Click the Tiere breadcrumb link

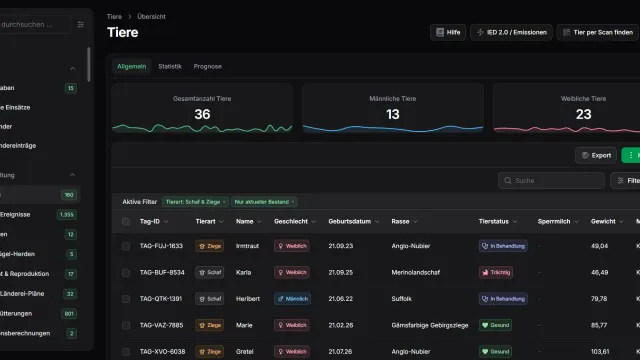[x=114, y=17]
